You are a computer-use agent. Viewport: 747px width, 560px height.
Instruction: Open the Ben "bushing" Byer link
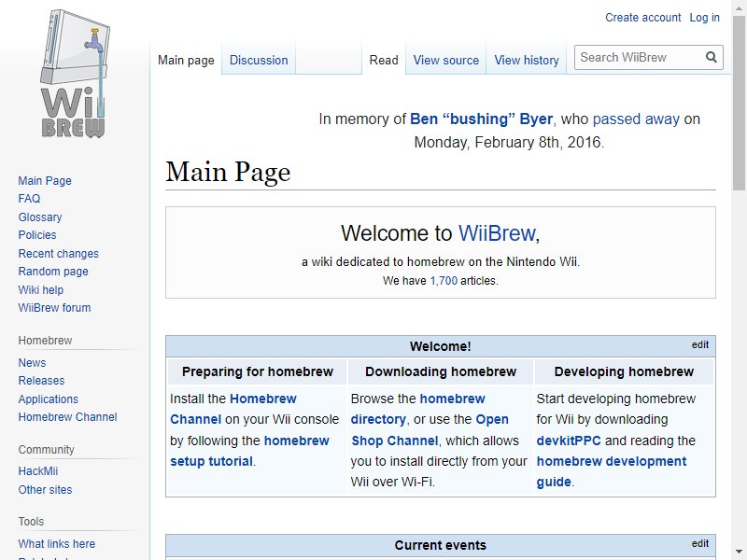click(x=481, y=119)
